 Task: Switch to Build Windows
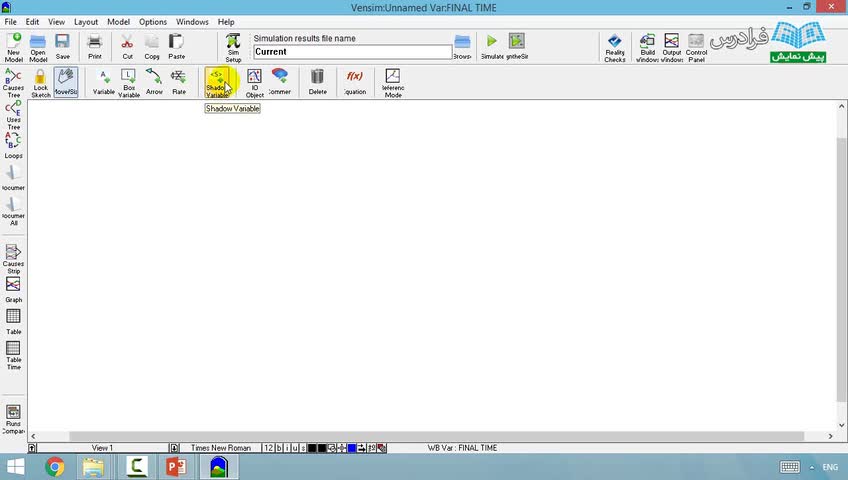tap(647, 48)
